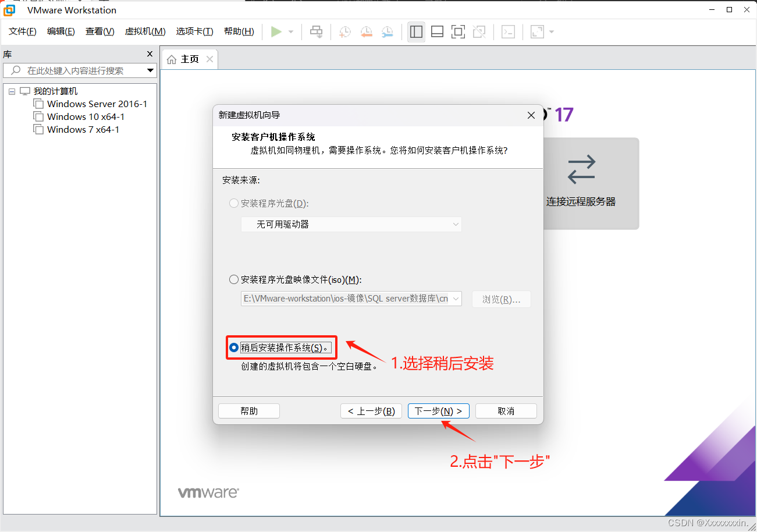Open the 编辑(E) menu
The image size is (757, 532).
tap(61, 31)
